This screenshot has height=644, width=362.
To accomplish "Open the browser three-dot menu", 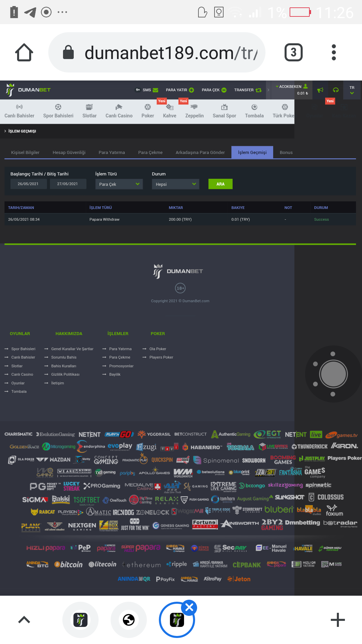I will click(x=334, y=52).
